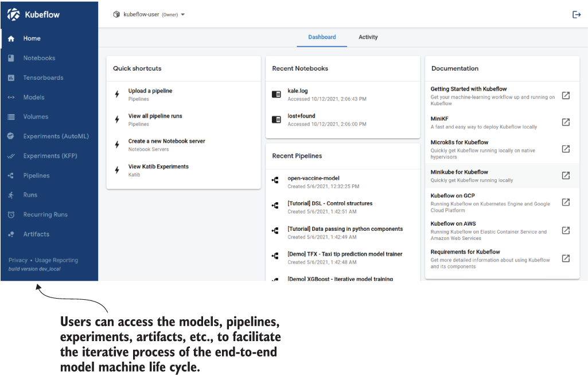Open external link icon for Kubeflow on AWS
This screenshot has width=588, height=375.
pos(566,230)
